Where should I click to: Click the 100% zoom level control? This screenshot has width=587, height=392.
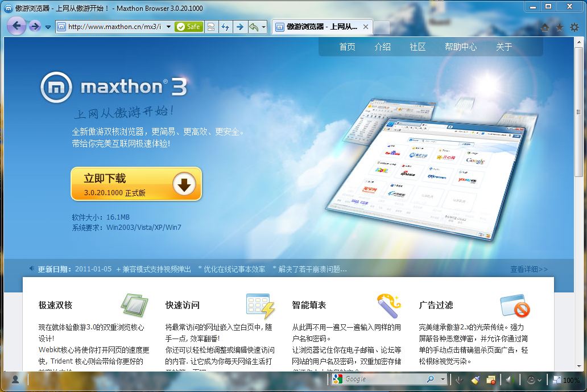point(567,380)
